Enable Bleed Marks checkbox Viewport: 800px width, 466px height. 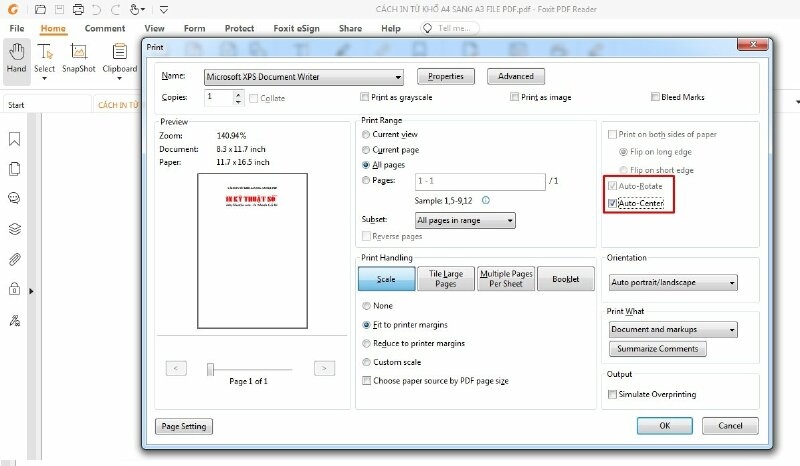(655, 96)
